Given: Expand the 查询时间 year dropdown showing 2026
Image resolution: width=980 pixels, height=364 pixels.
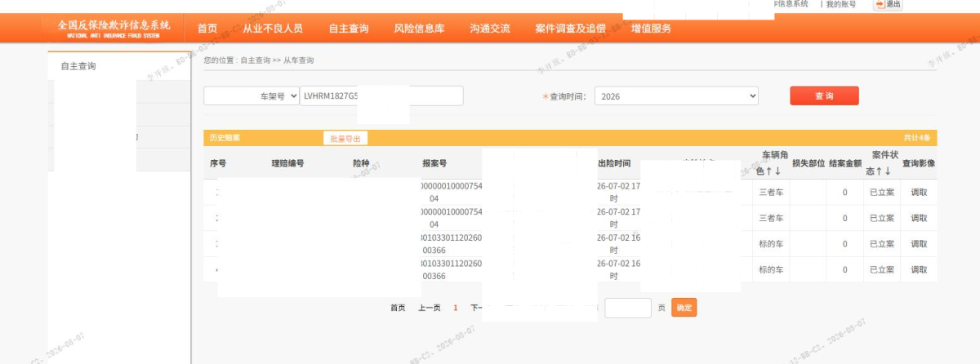Looking at the screenshot, I should click(x=676, y=96).
